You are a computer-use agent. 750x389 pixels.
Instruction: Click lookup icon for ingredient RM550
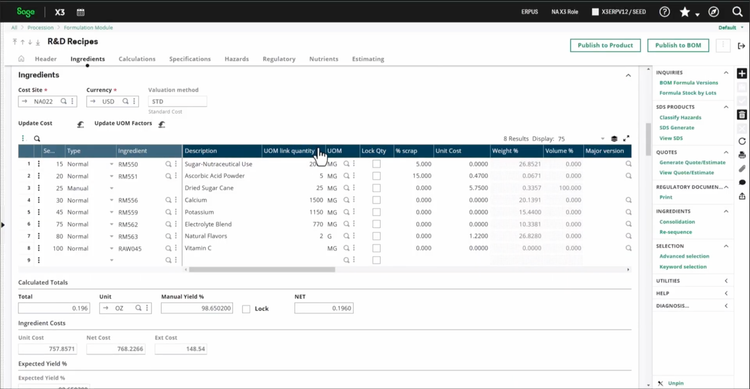(x=168, y=164)
